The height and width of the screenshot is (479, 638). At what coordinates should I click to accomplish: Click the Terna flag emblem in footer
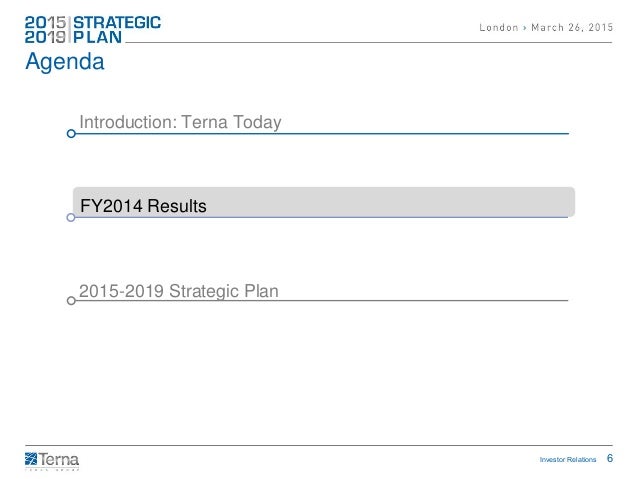pos(32,459)
